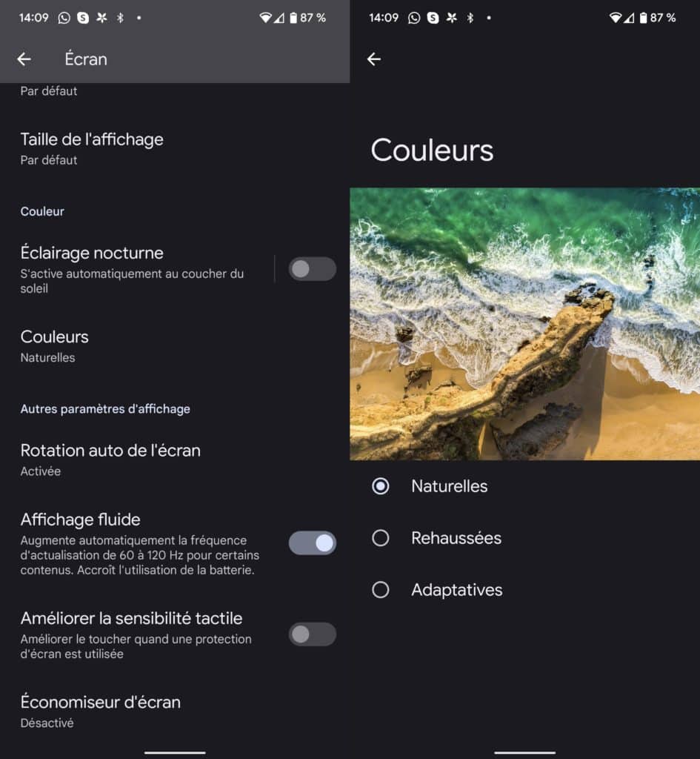Tap navigation handle on Écran screen
The width and height of the screenshot is (700, 759).
[175, 753]
